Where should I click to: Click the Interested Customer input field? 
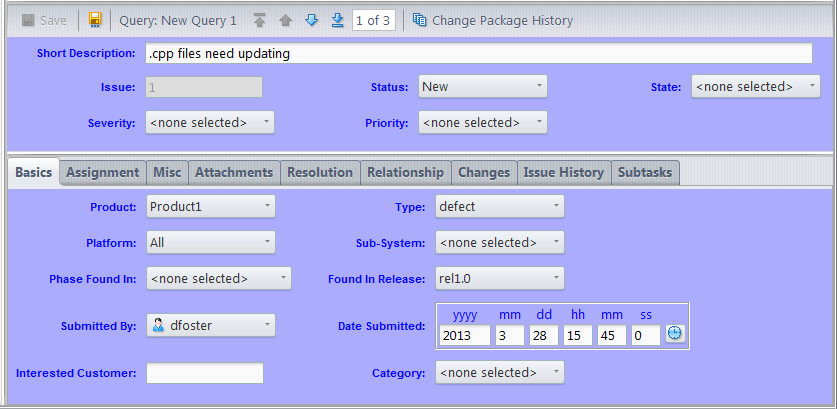click(204, 374)
